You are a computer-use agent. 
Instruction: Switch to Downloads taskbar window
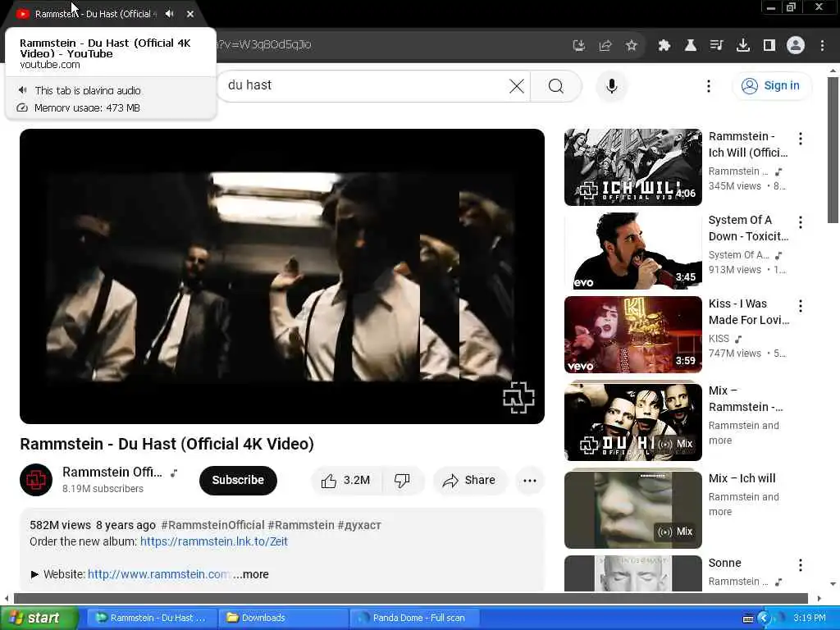(x=283, y=618)
